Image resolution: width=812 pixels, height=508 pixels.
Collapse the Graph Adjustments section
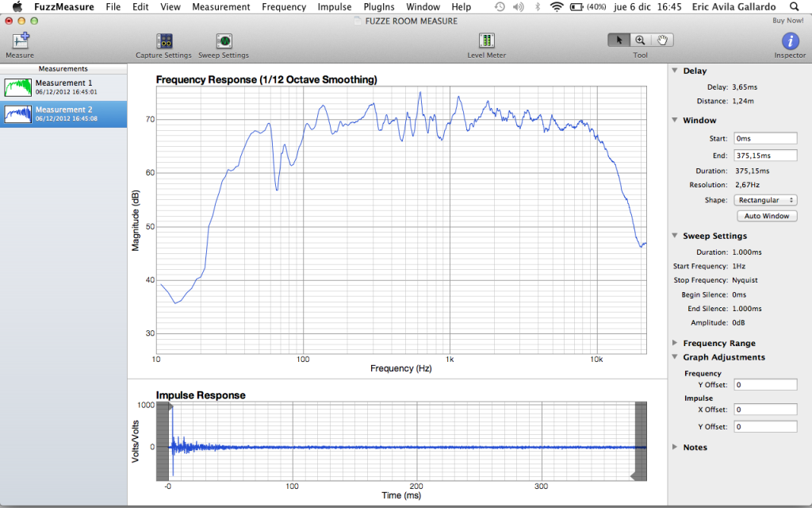click(x=675, y=356)
